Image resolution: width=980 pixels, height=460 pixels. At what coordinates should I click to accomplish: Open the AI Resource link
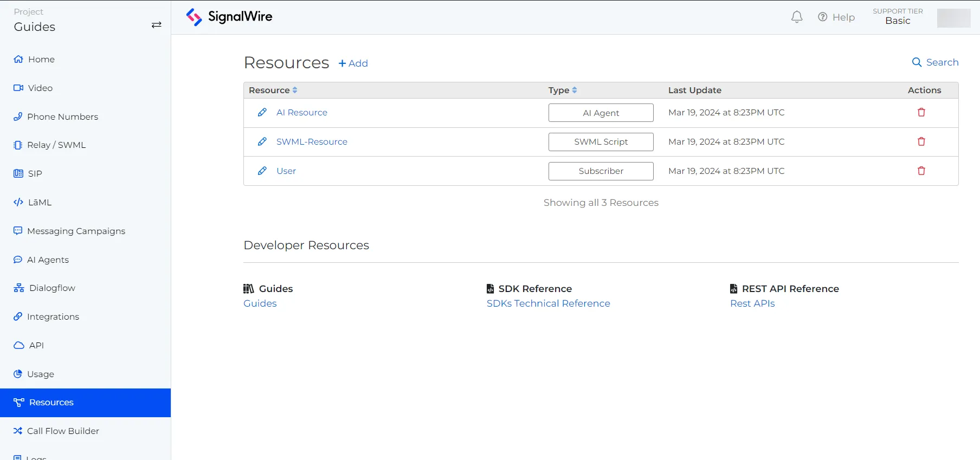pos(302,112)
